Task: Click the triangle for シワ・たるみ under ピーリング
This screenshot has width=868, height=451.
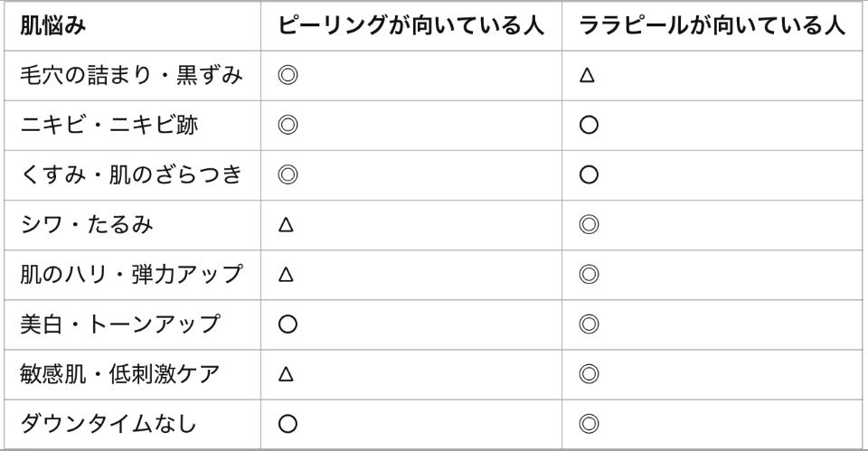Action: click(287, 225)
